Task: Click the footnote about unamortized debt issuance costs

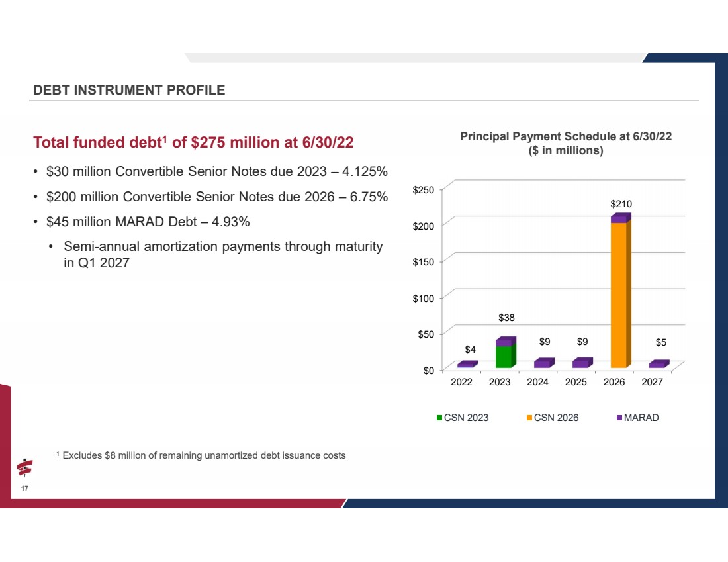Action: (x=201, y=455)
